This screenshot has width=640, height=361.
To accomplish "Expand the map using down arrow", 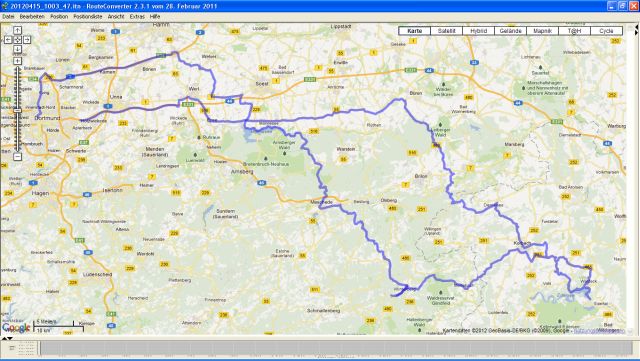I will click(x=10, y=338).
